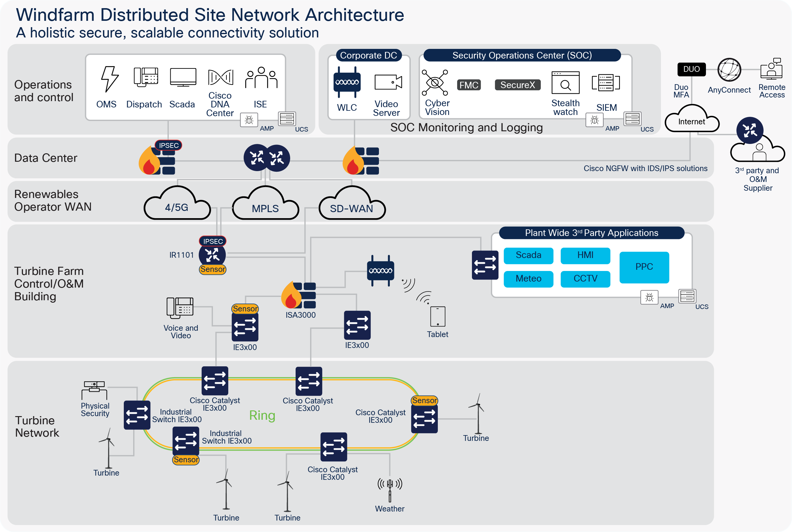Image resolution: width=792 pixels, height=532 pixels.
Task: Click the blue Scada application tile
Action: coord(529,256)
